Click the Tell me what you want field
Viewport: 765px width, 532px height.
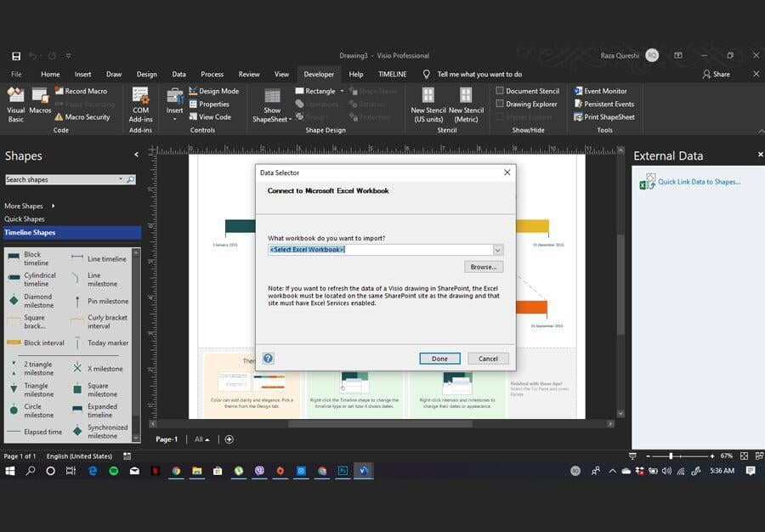(479, 74)
